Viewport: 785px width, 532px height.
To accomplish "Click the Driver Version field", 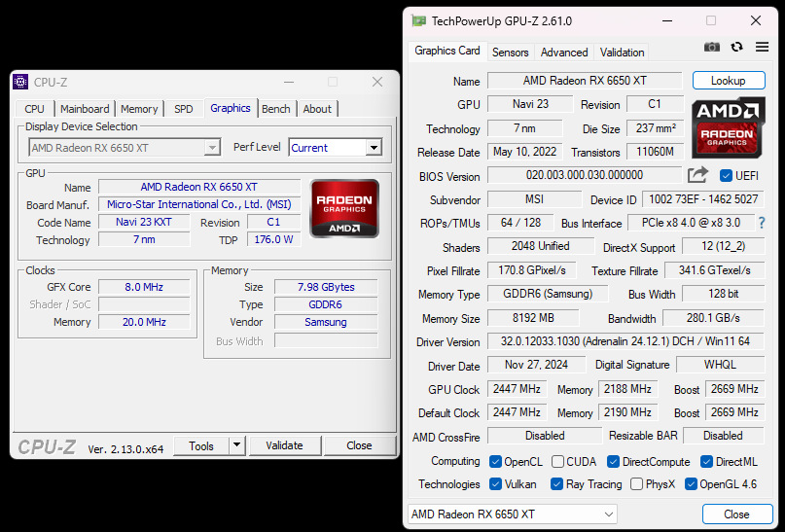I will pyautogui.click(x=625, y=341).
